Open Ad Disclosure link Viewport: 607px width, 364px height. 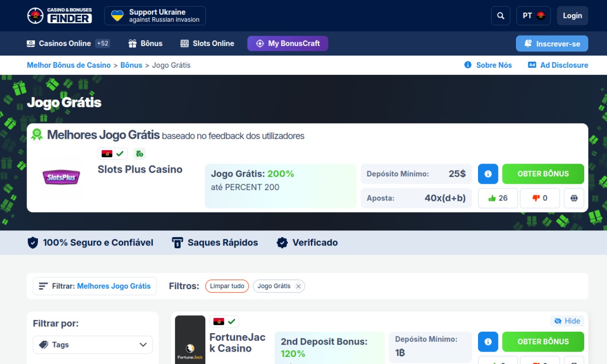[558, 65]
